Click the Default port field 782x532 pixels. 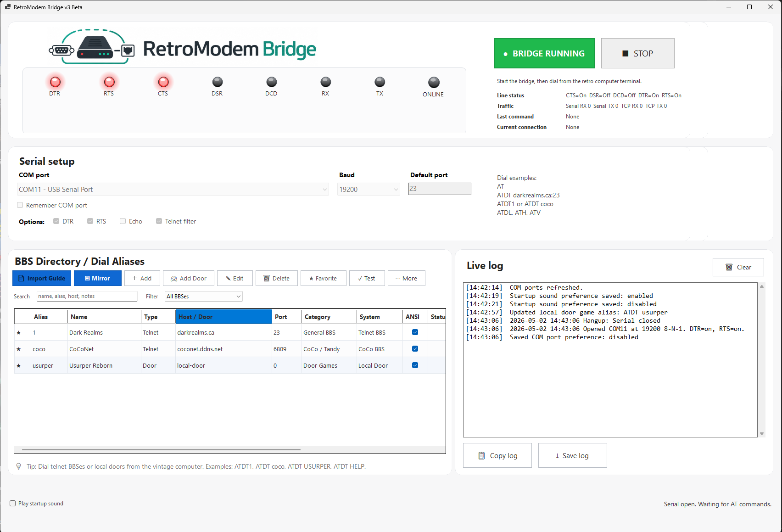[440, 189]
